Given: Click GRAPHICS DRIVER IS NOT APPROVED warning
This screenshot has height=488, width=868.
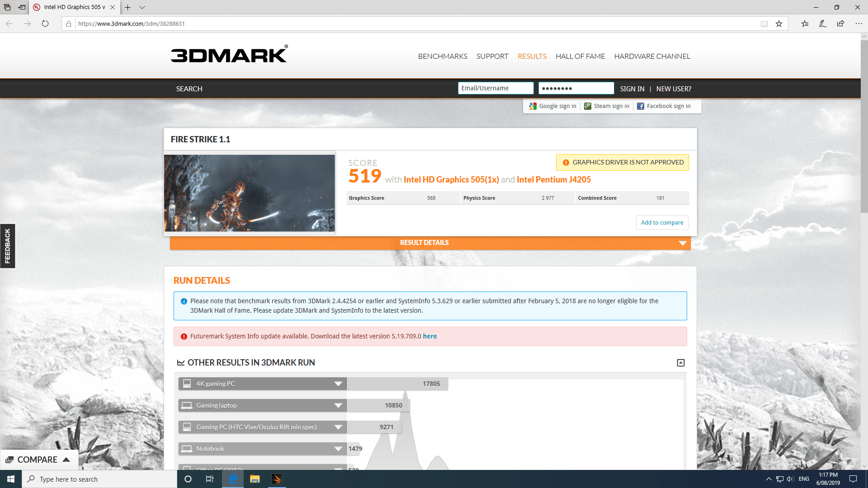Looking at the screenshot, I should coord(623,163).
